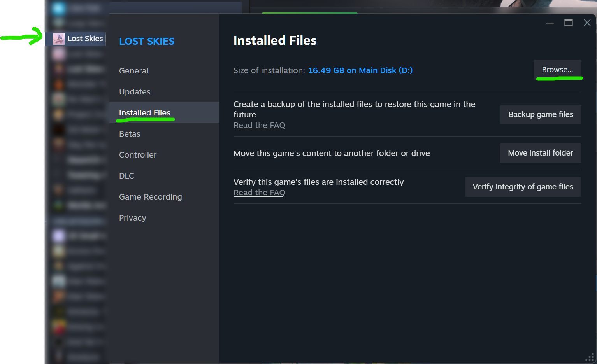Open the General settings tab

click(133, 71)
